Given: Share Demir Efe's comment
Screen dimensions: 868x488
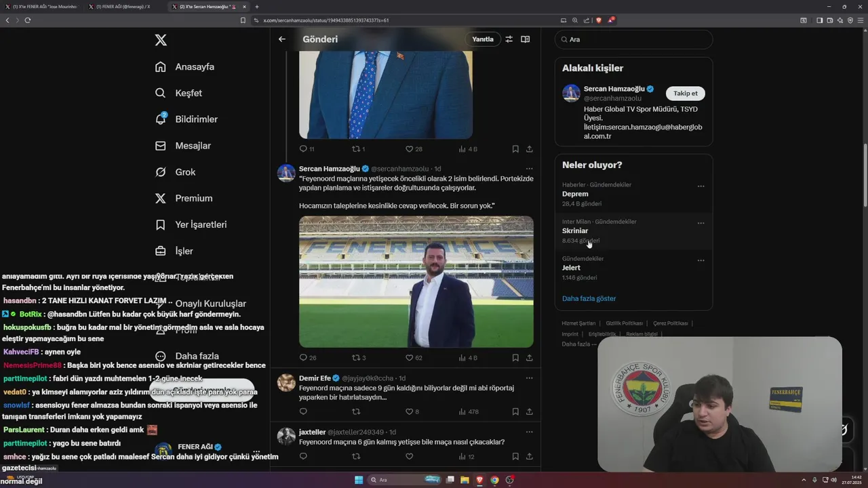Looking at the screenshot, I should (529, 411).
